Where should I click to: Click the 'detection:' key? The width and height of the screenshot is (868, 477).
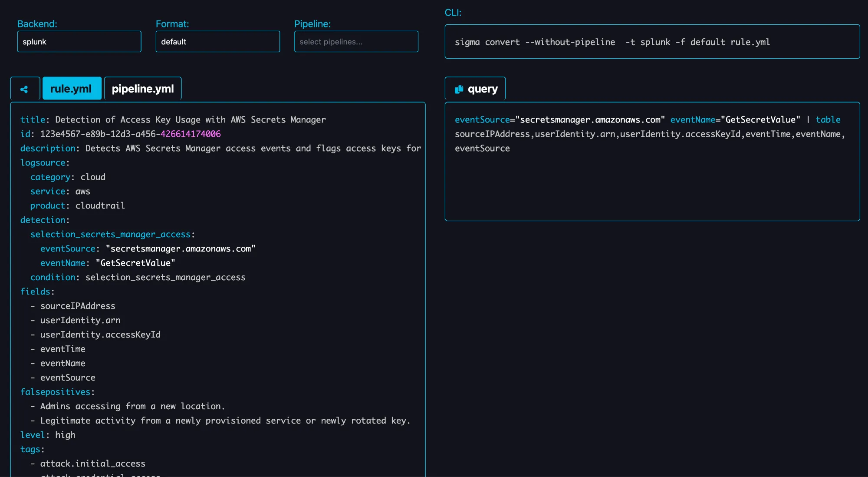[45, 220]
